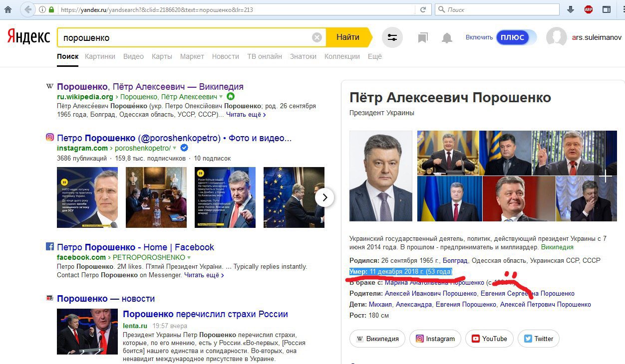Open the Новости tab

pos(226,56)
